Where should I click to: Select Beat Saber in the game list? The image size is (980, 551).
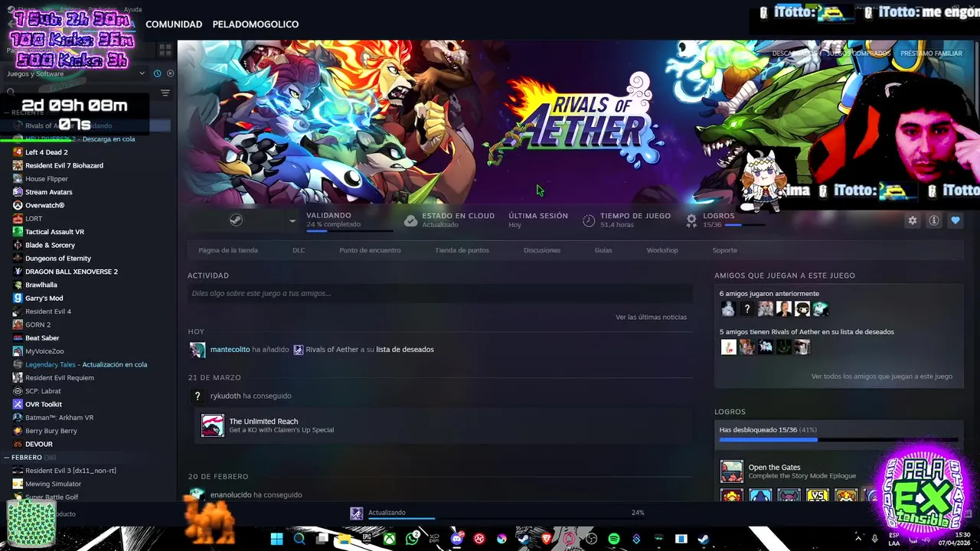(x=42, y=337)
